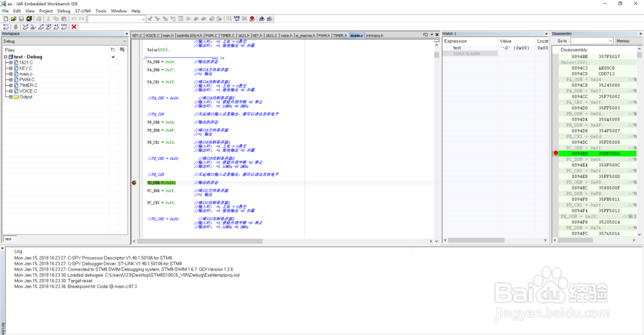Viewport: 644px width, 335px height.
Task: Close the active editor tab with X
Action: [437, 35]
